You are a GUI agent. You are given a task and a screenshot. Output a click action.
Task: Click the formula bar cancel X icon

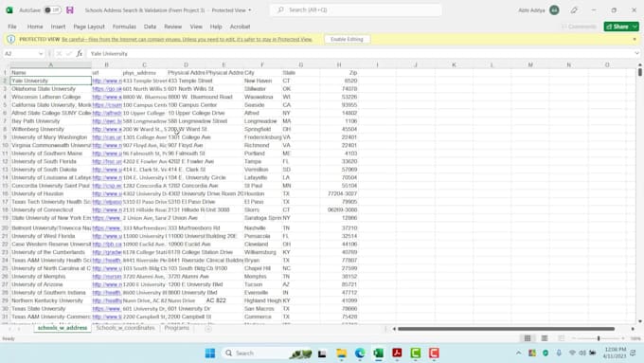[x=59, y=53]
